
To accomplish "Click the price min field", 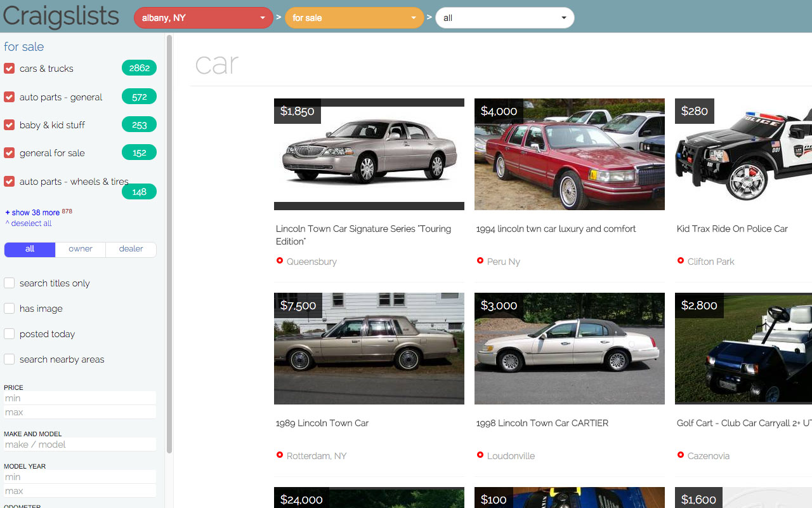I will point(80,398).
